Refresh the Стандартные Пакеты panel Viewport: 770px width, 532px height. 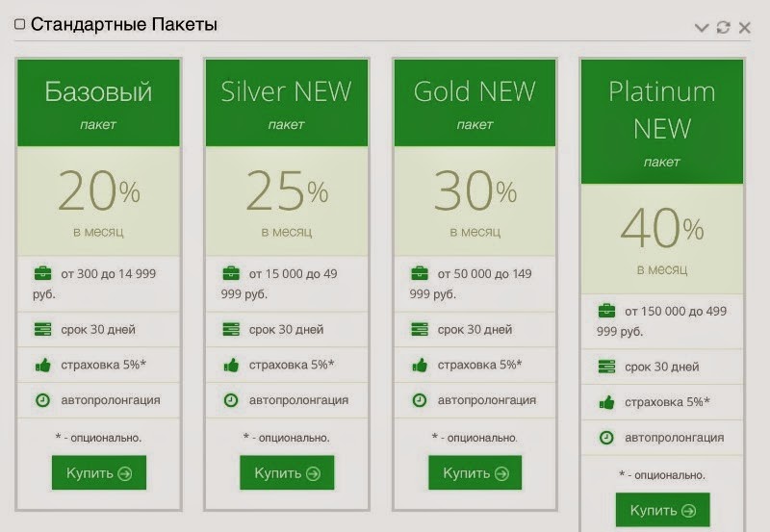click(x=723, y=28)
